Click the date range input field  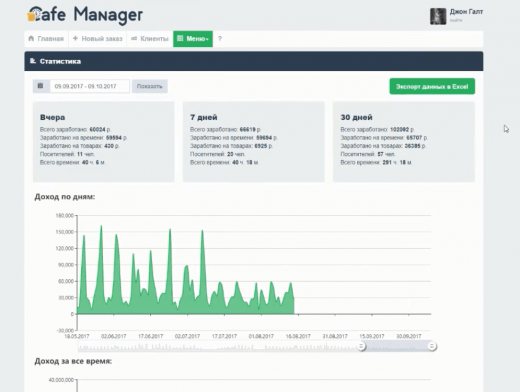click(x=89, y=86)
